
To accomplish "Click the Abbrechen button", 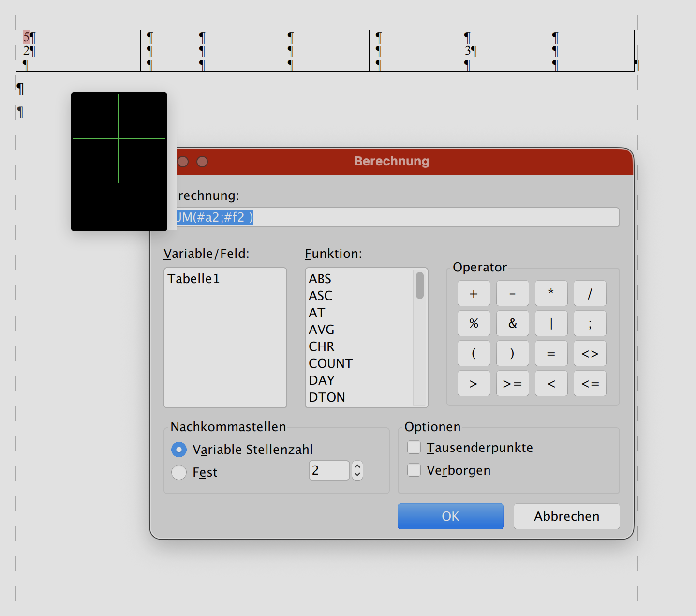I will (x=567, y=516).
